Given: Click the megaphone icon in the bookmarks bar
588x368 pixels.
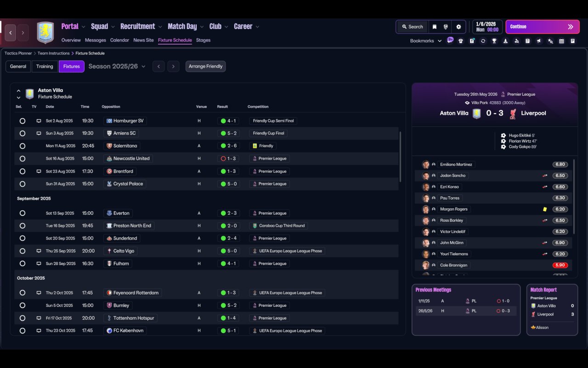Looking at the screenshot, I should tap(539, 41).
